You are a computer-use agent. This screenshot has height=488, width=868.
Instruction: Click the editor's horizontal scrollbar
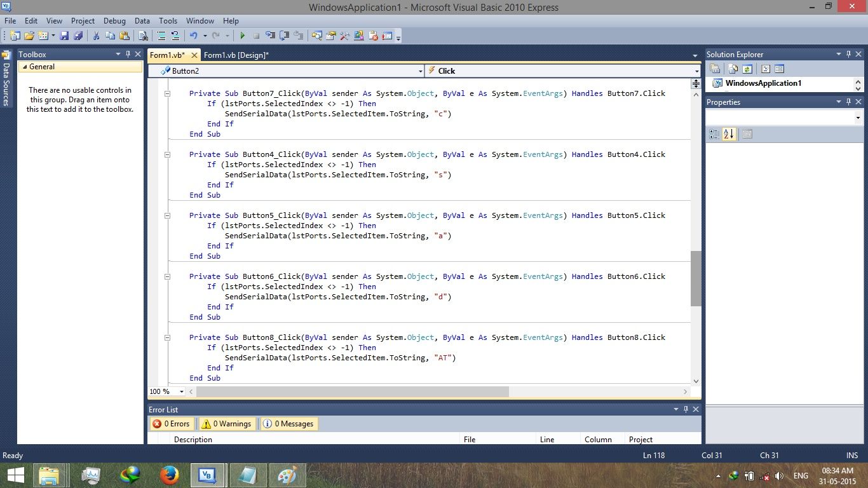(x=349, y=391)
